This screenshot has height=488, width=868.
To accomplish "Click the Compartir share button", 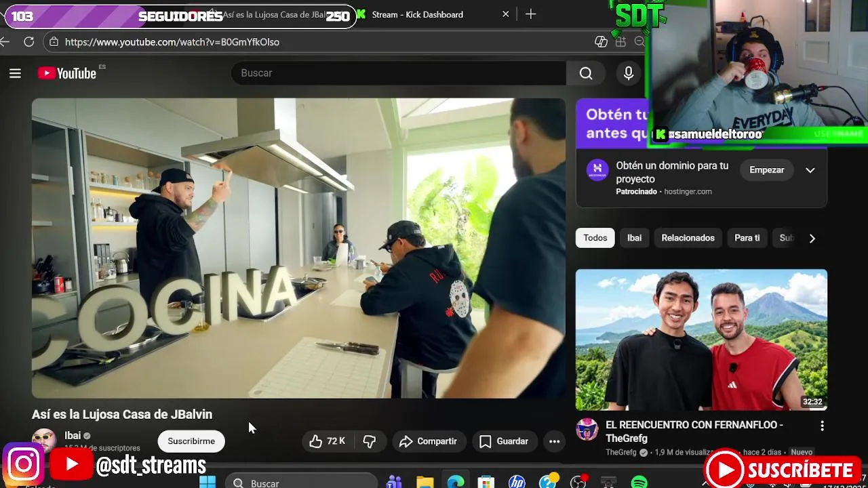I will click(429, 441).
